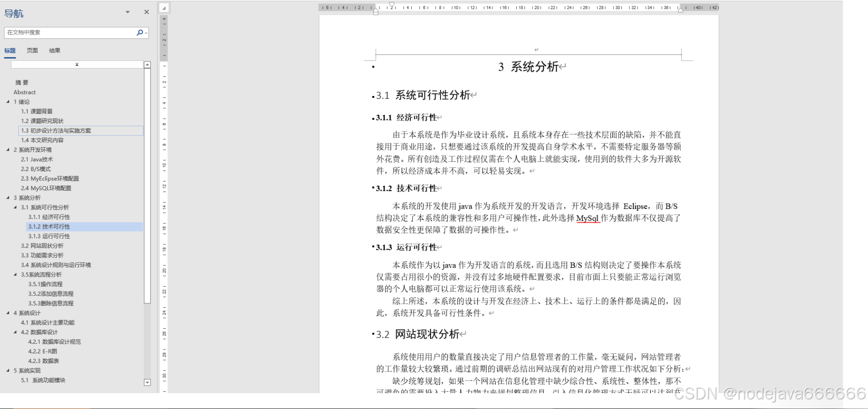This screenshot has height=409, width=868.
Task: Collapse the 4.2 数据库设计 heading
Action: (15, 332)
